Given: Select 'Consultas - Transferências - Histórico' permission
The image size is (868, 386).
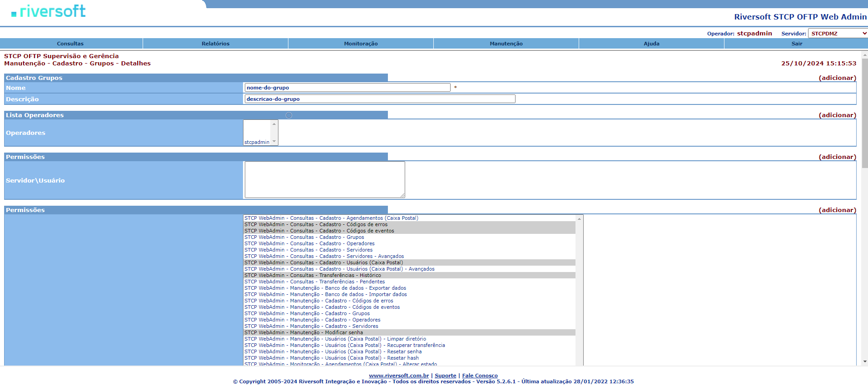Looking at the screenshot, I should pos(410,275).
